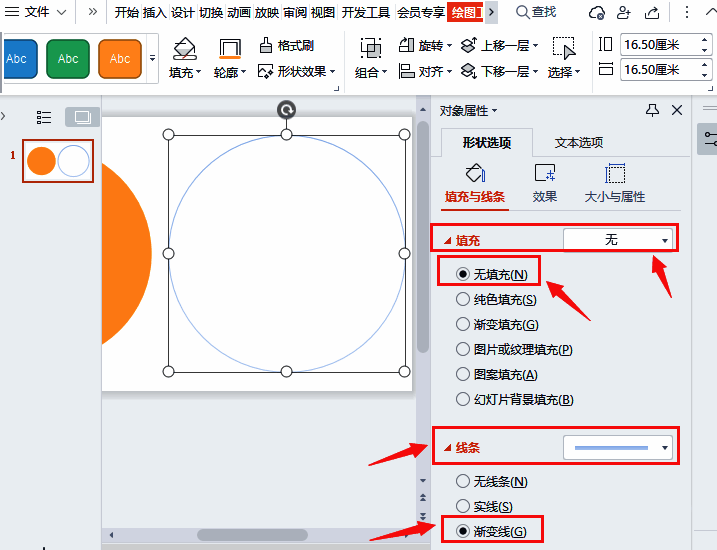The height and width of the screenshot is (550, 717).
Task: Click the share export icon
Action: click(x=652, y=12)
